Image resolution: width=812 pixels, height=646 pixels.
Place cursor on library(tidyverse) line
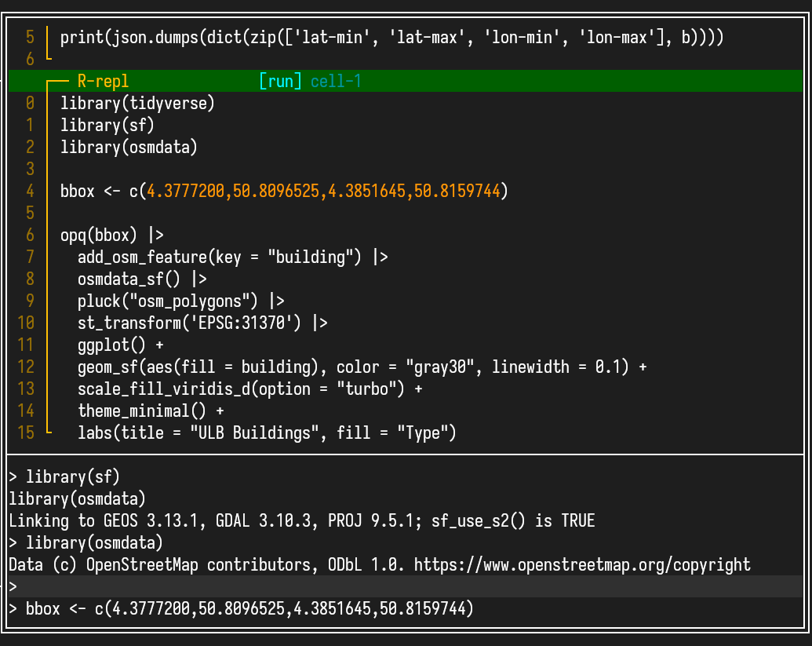137,103
